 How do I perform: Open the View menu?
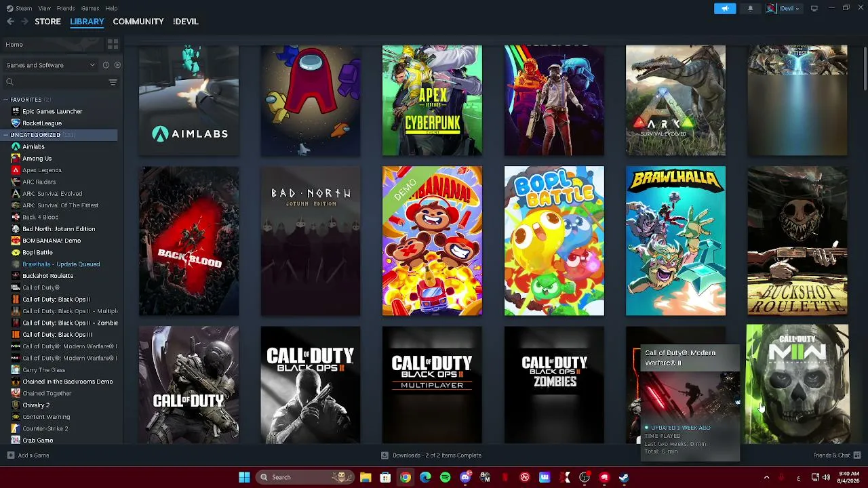[x=44, y=8]
